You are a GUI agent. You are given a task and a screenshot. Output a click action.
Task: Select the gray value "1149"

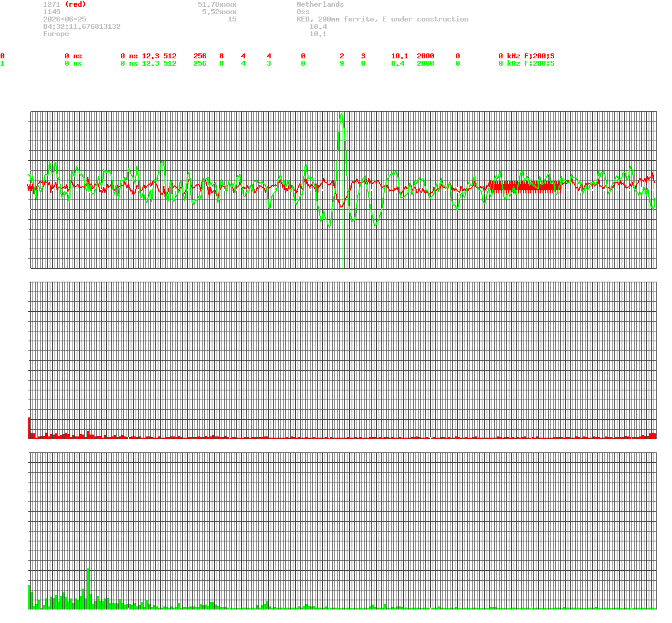click(52, 12)
